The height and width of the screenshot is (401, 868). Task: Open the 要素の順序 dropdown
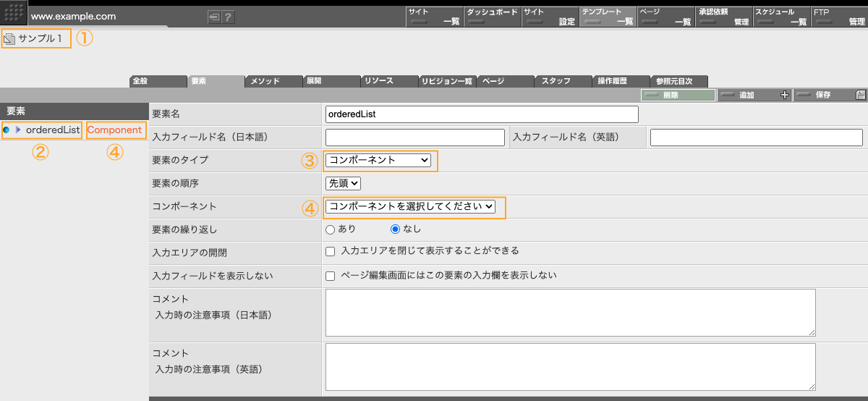344,184
